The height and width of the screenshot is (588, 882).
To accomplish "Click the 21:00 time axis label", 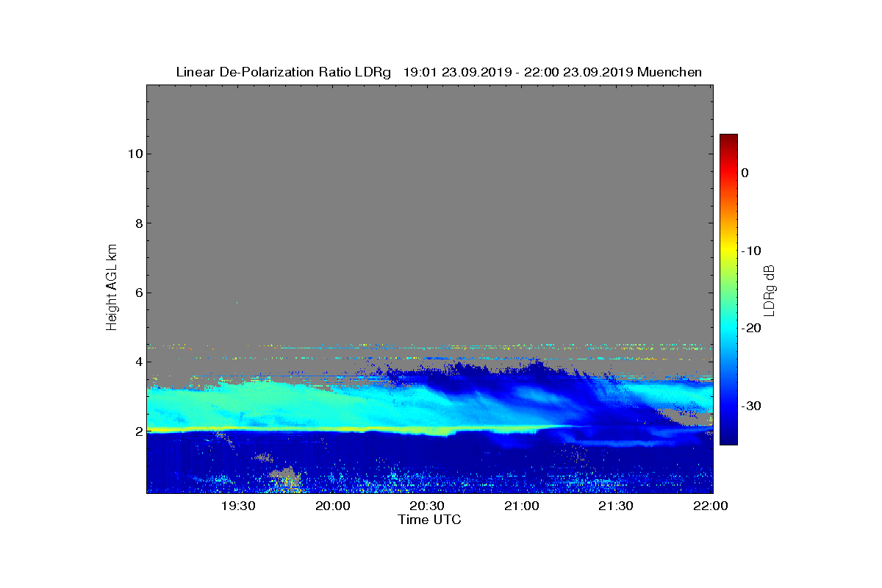I will [521, 506].
